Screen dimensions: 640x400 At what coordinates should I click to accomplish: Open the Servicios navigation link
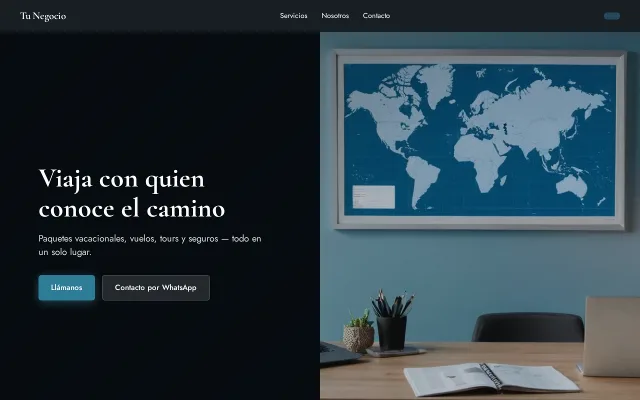click(x=293, y=16)
